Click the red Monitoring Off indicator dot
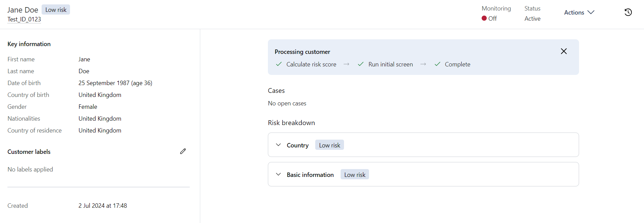 484,18
